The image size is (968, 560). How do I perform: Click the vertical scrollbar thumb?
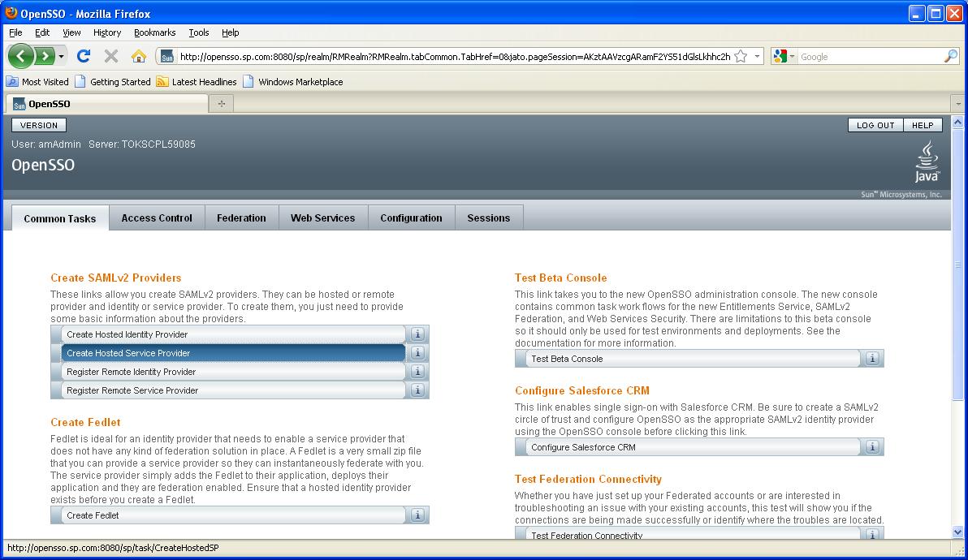(x=957, y=265)
